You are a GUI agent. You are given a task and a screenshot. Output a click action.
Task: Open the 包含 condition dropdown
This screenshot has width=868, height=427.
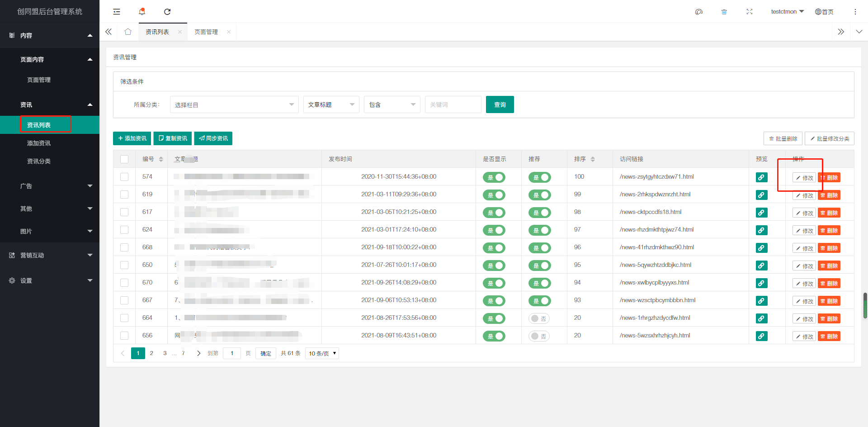pos(392,104)
